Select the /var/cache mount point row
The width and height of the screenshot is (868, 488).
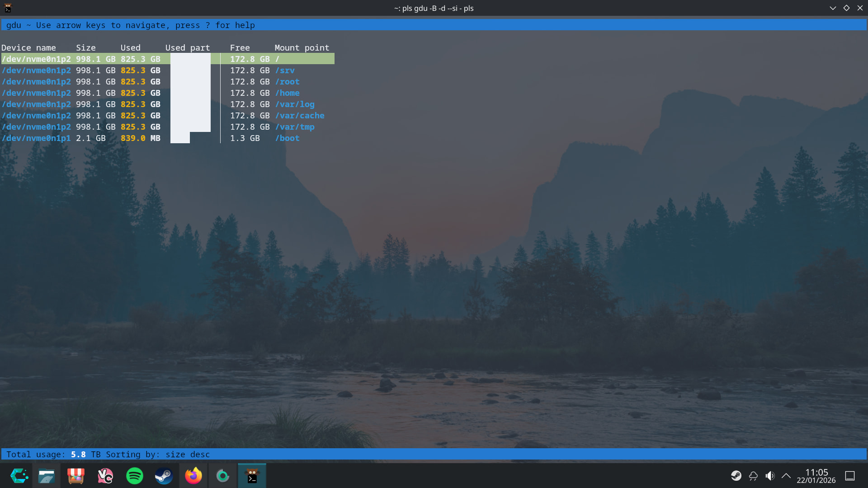[x=299, y=116]
